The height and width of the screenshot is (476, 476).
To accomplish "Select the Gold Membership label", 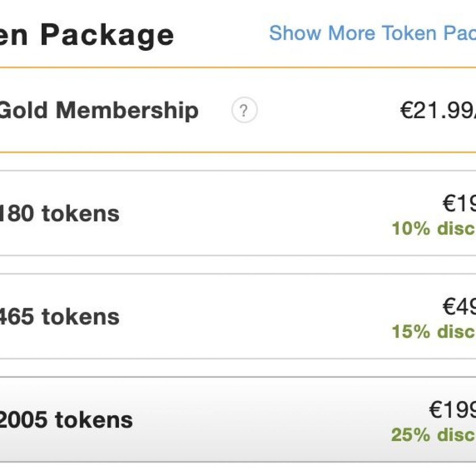I will [98, 110].
